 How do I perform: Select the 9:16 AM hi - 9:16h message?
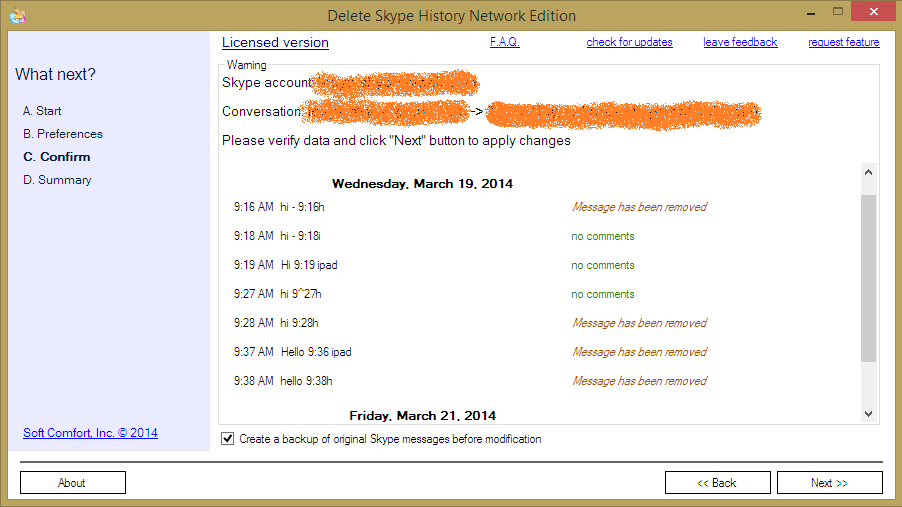click(279, 207)
